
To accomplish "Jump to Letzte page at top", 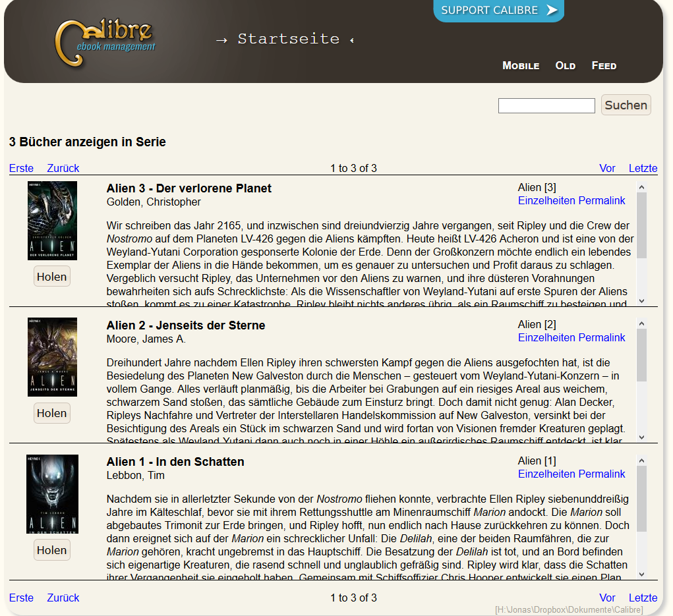I will tap(643, 168).
